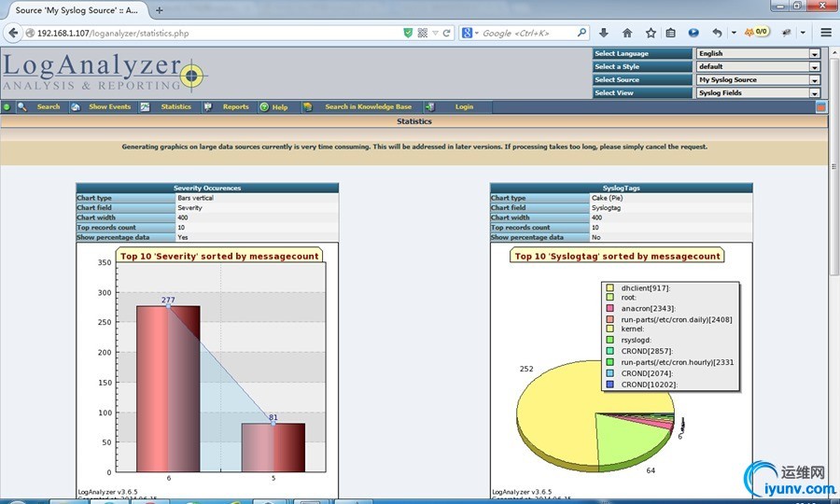Click 'kernel:' legend entry
840x504 pixels.
633,329
